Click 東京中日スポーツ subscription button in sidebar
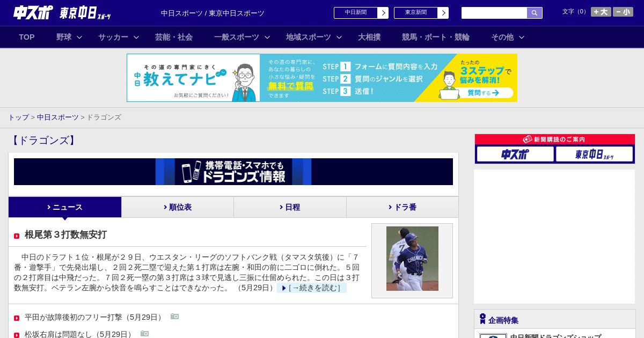The image size is (644, 338). (x=594, y=154)
